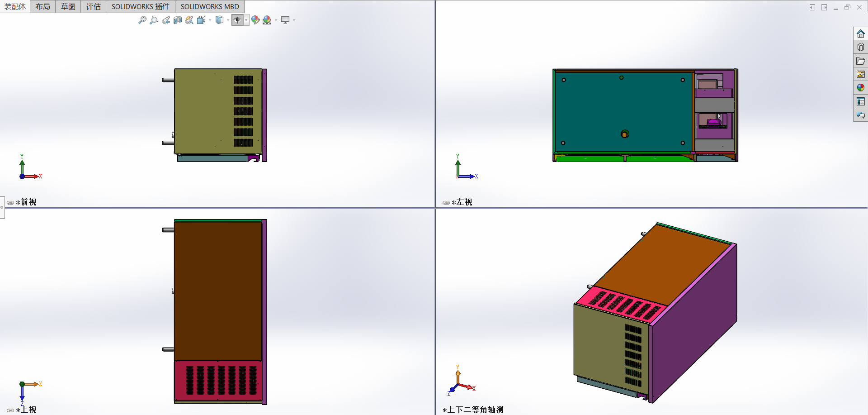This screenshot has width=868, height=415.
Task: Click the link icon beside *上视
Action: 10,410
